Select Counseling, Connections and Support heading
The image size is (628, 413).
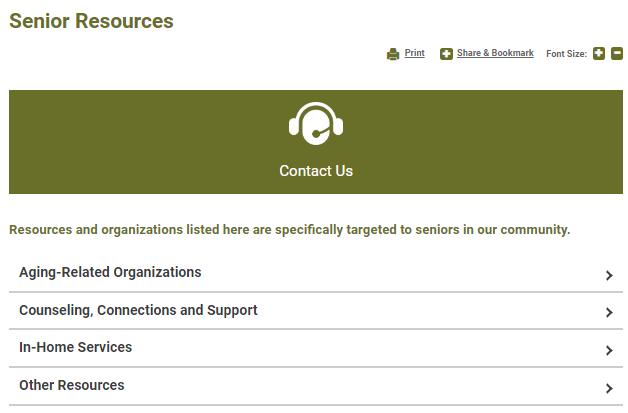[138, 310]
